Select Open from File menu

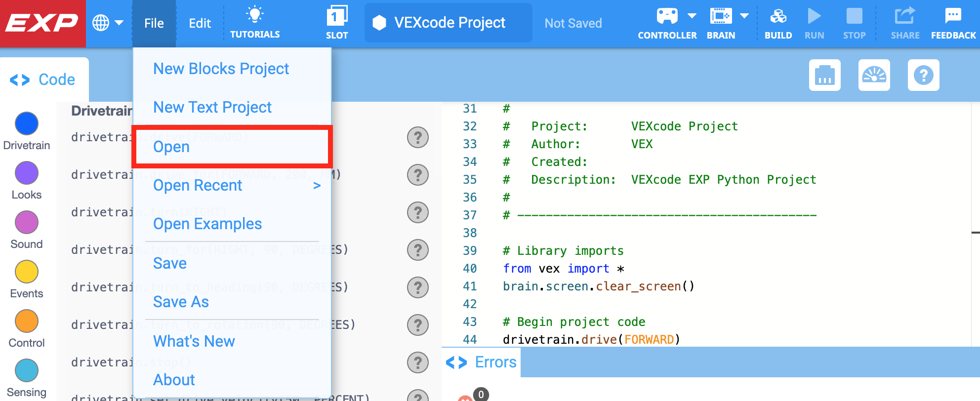(232, 147)
